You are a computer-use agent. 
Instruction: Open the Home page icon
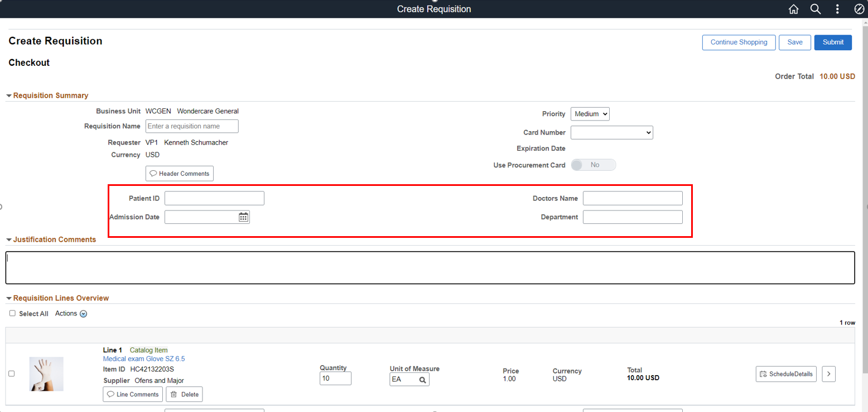pos(793,9)
